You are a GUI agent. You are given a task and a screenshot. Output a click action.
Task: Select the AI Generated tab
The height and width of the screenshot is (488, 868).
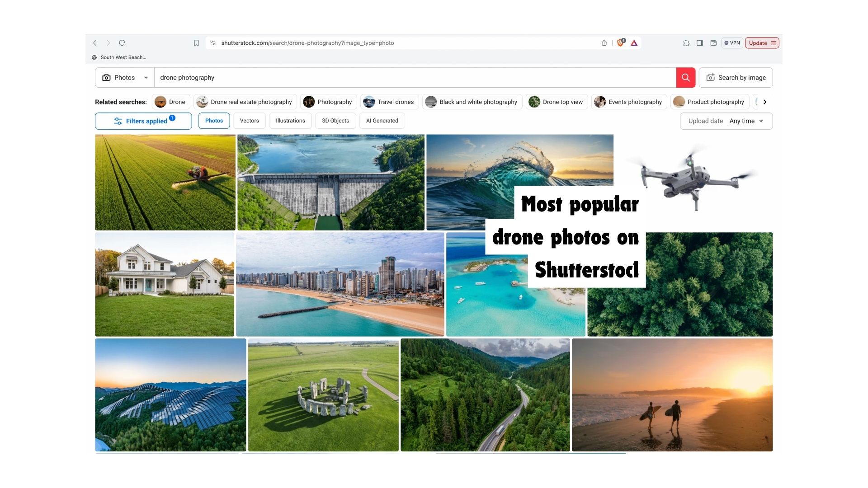coord(382,120)
